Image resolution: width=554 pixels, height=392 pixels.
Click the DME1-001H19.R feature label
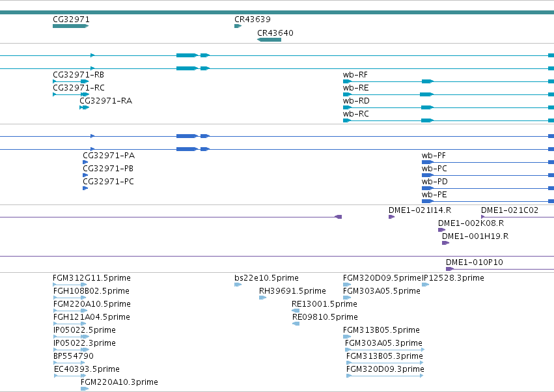tap(475, 236)
